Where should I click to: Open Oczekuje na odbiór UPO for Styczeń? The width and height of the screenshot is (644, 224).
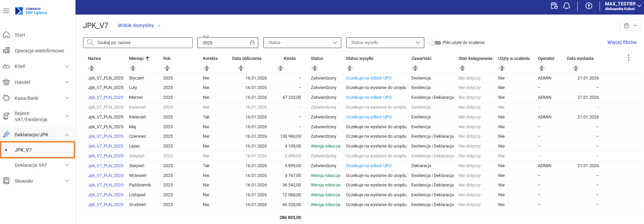click(368, 78)
